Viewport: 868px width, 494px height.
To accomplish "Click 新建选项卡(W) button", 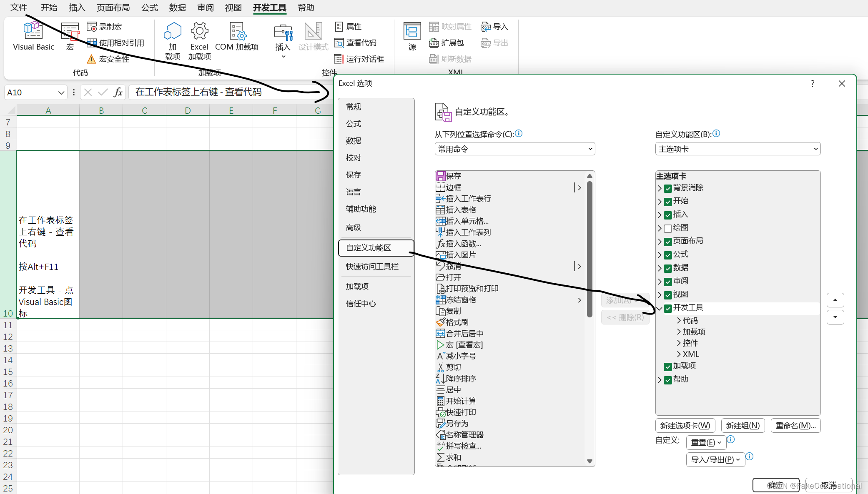I will coord(685,426).
